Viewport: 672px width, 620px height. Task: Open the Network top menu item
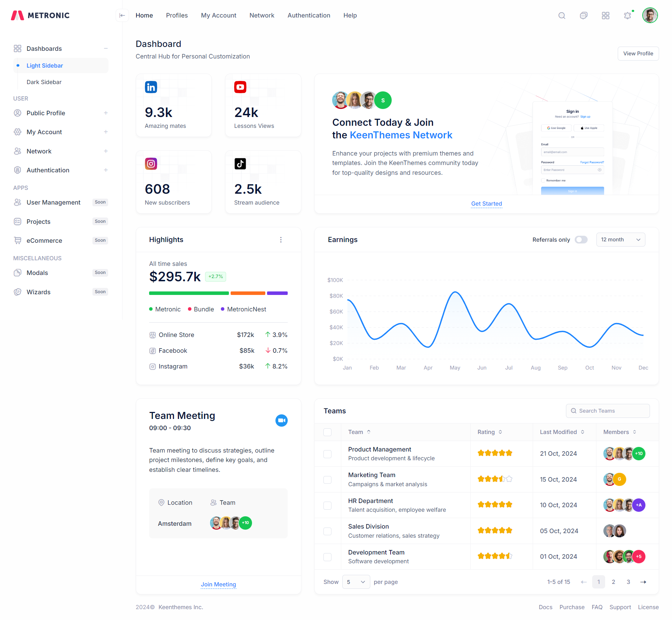click(262, 15)
